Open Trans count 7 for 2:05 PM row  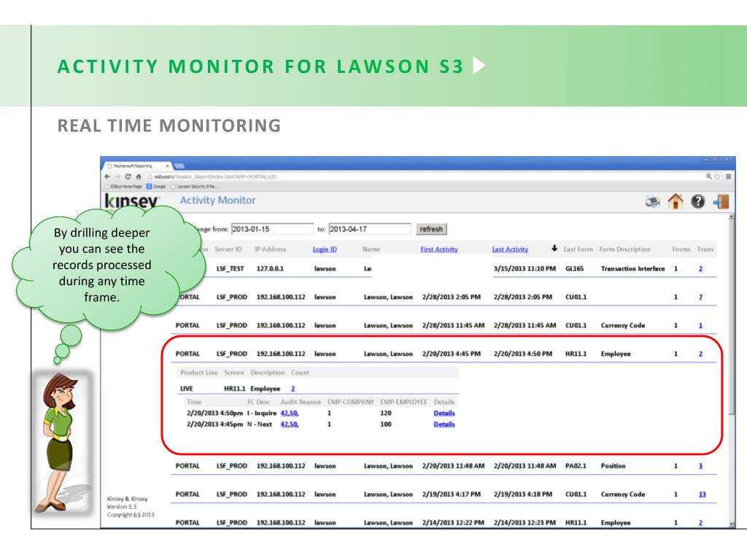pyautogui.click(x=700, y=297)
